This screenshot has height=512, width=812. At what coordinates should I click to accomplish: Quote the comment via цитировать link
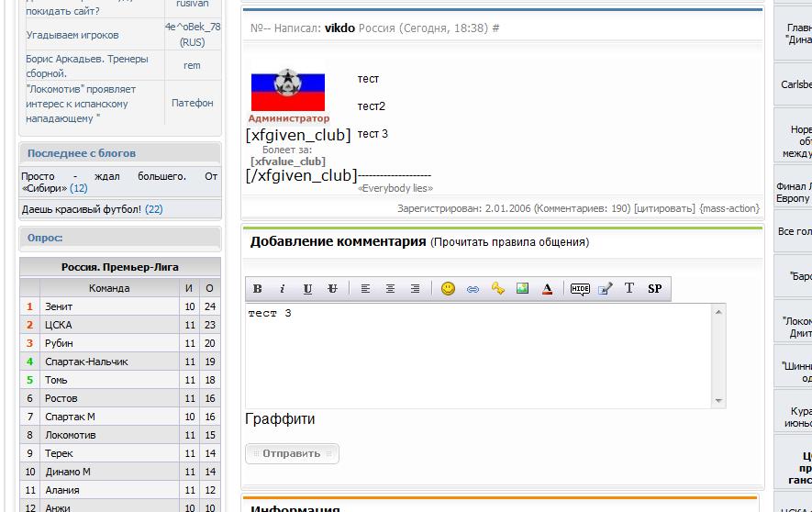coord(664,208)
